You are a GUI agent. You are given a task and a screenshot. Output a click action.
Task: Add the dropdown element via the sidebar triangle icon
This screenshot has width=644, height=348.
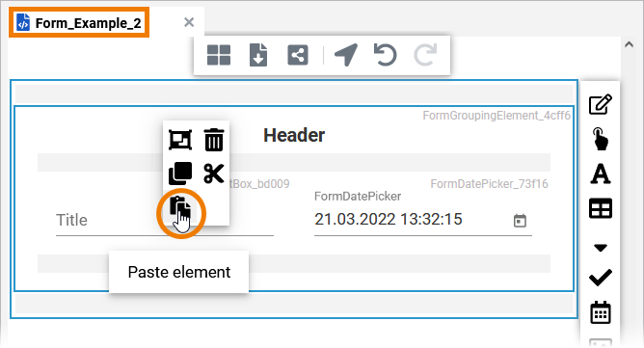[601, 248]
